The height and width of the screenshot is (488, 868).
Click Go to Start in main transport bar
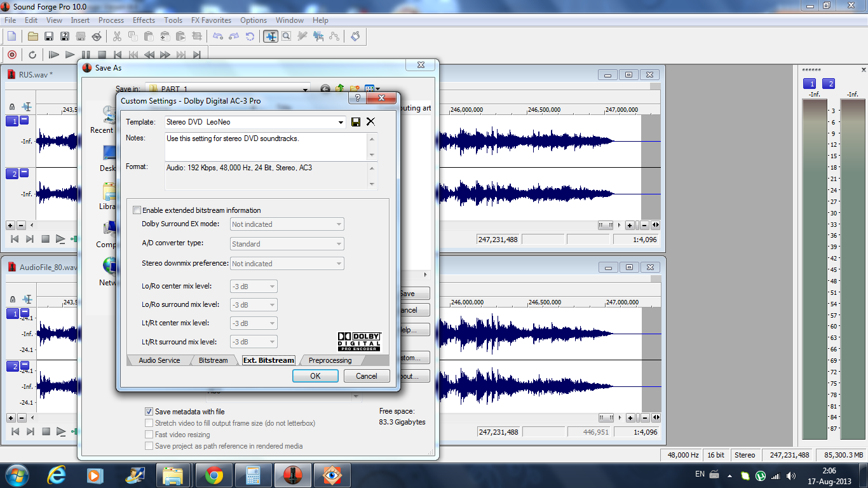(118, 55)
